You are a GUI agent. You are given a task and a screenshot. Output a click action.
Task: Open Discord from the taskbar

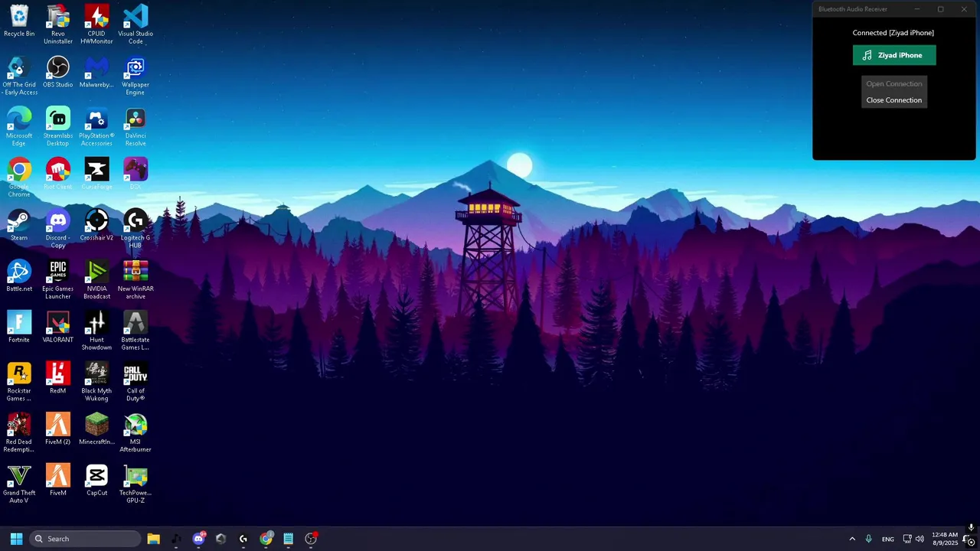tap(198, 539)
